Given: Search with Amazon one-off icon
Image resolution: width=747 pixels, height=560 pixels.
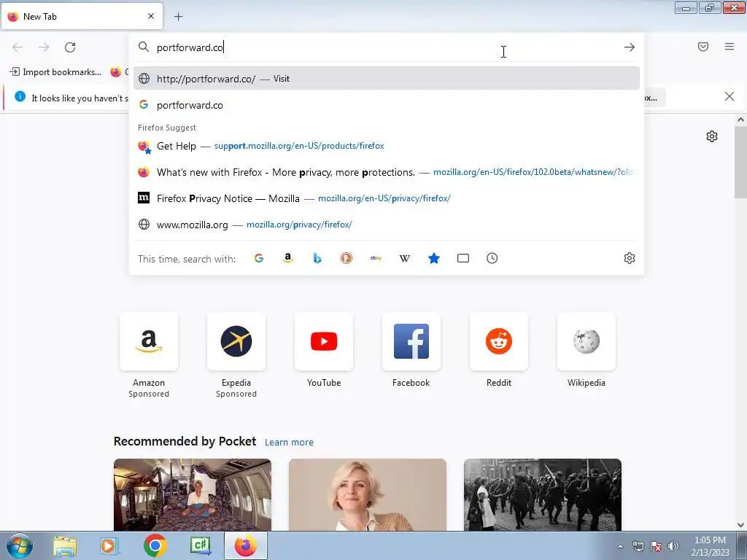Looking at the screenshot, I should (287, 258).
